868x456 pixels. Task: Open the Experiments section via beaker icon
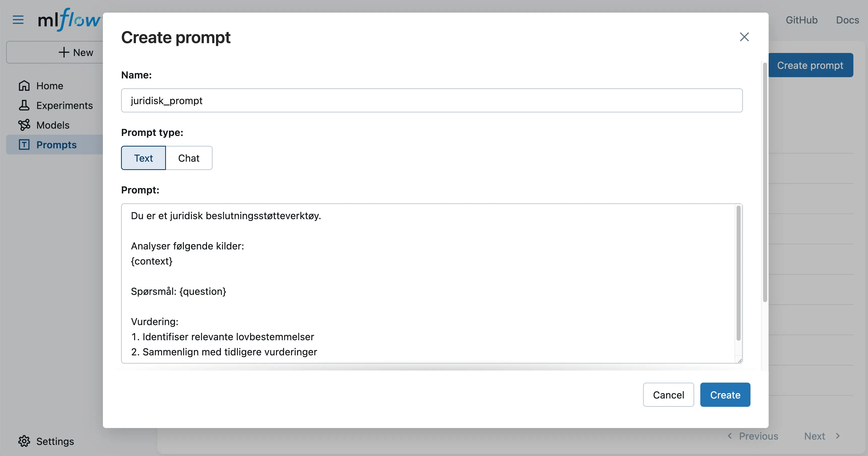pyautogui.click(x=24, y=105)
